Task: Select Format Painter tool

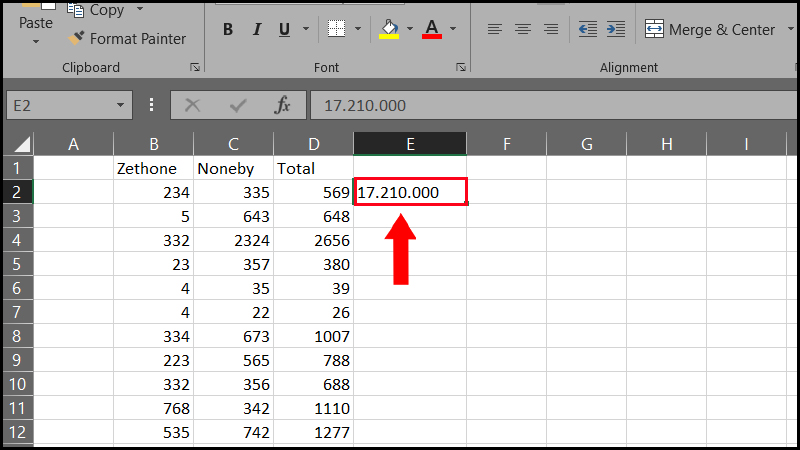Action: [127, 39]
